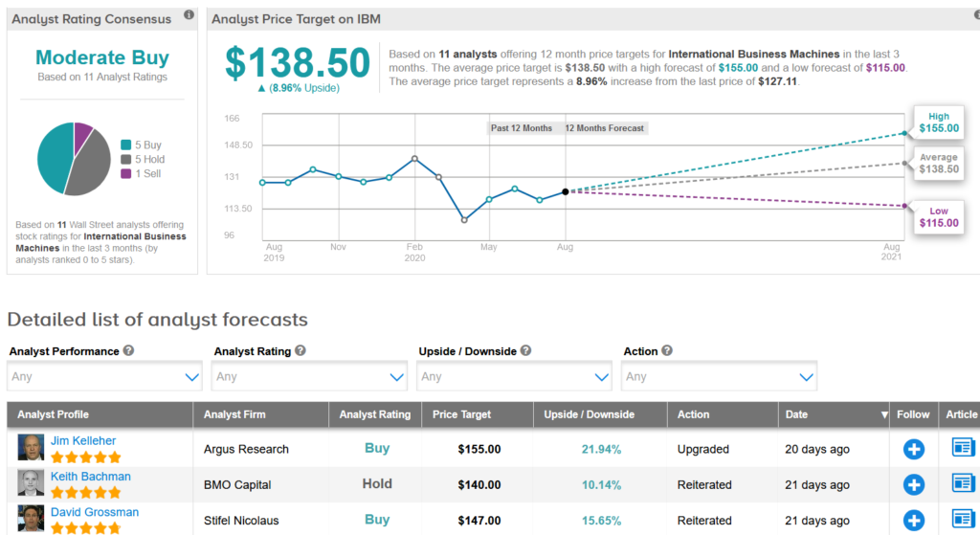Click Moderate Buy consensus text

[x=102, y=57]
